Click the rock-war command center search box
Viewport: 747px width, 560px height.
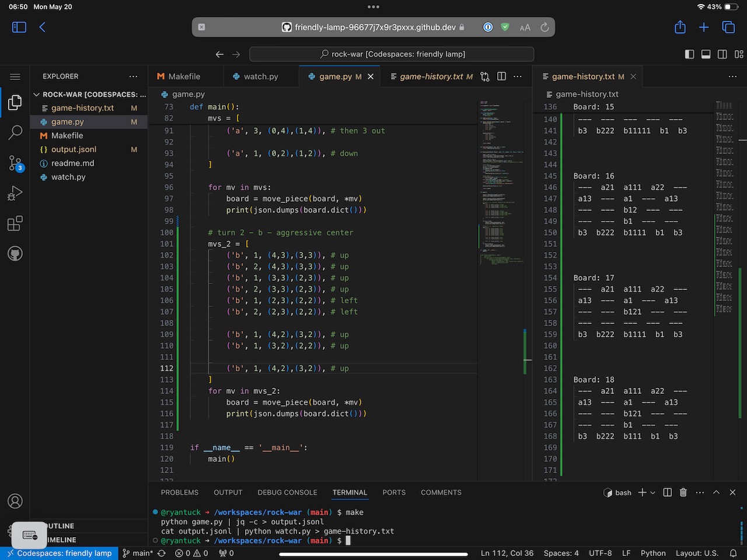point(392,54)
